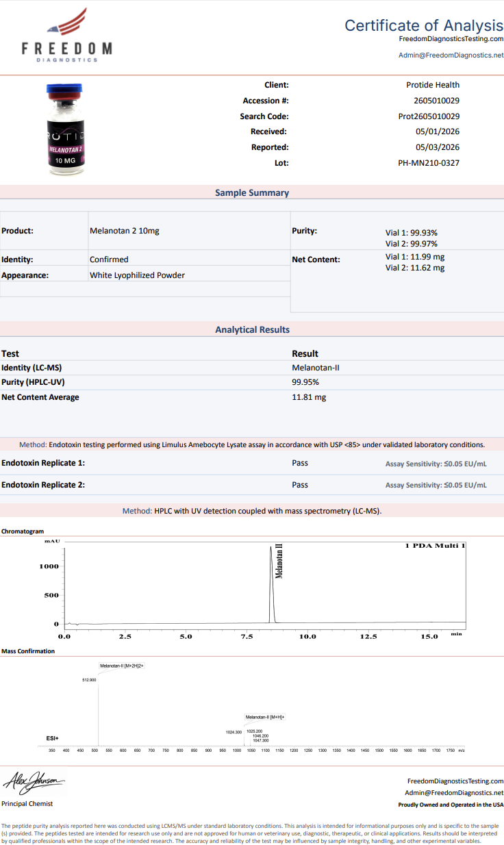Click product value Melanotan 2 10mg

125,231
